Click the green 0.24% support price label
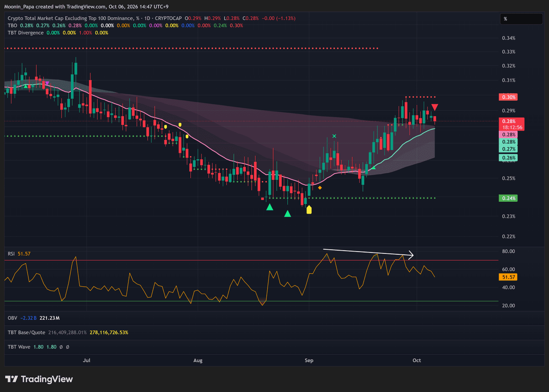This screenshot has width=549, height=392. tap(509, 198)
